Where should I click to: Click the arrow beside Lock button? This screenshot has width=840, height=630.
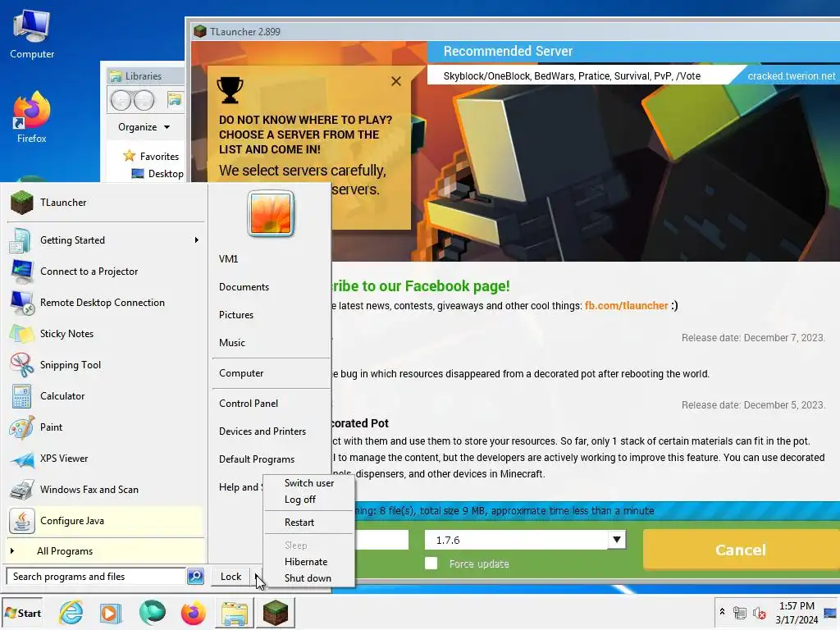[256, 577]
